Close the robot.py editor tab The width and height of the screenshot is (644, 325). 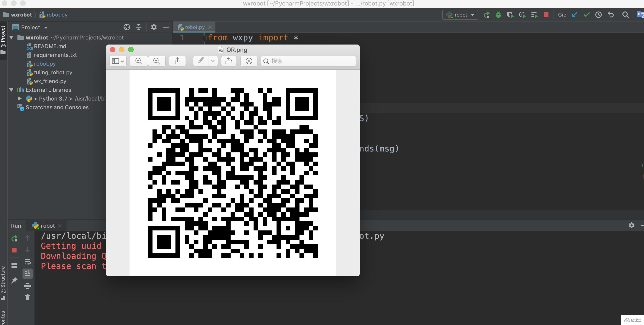tap(210, 27)
